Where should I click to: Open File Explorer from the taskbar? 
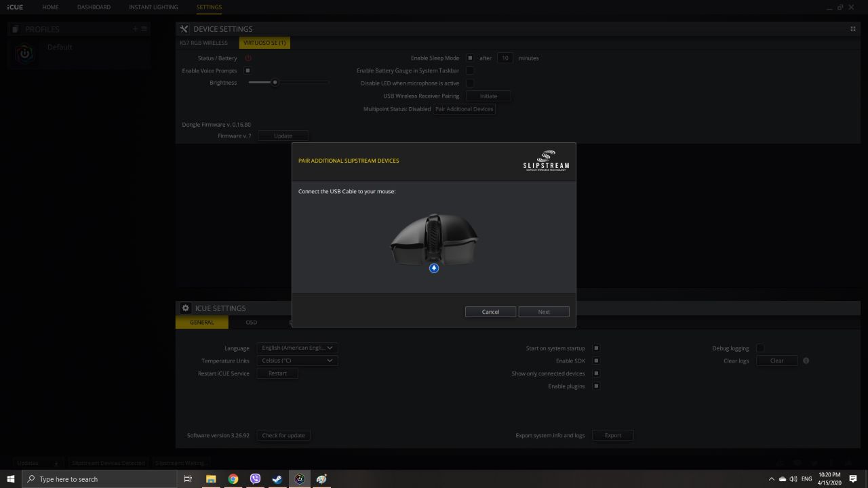[211, 479]
